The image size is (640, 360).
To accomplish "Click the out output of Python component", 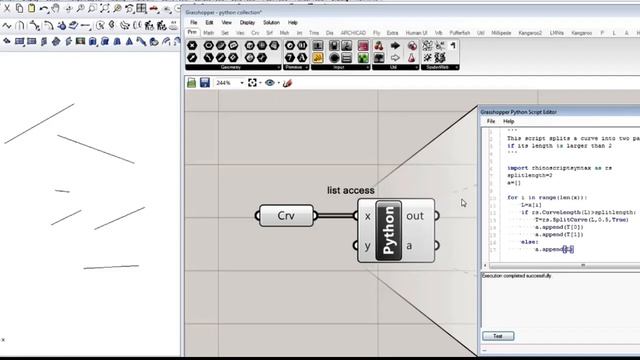I will point(415,216).
